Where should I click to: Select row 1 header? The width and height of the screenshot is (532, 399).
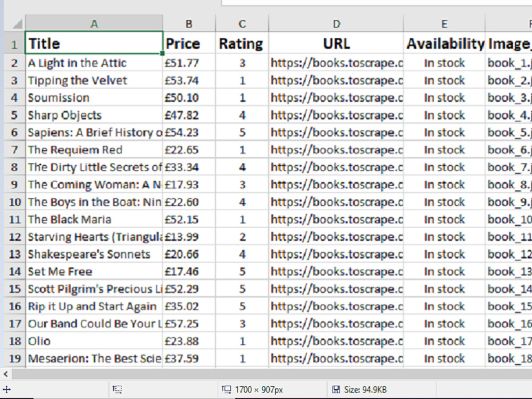tap(14, 44)
